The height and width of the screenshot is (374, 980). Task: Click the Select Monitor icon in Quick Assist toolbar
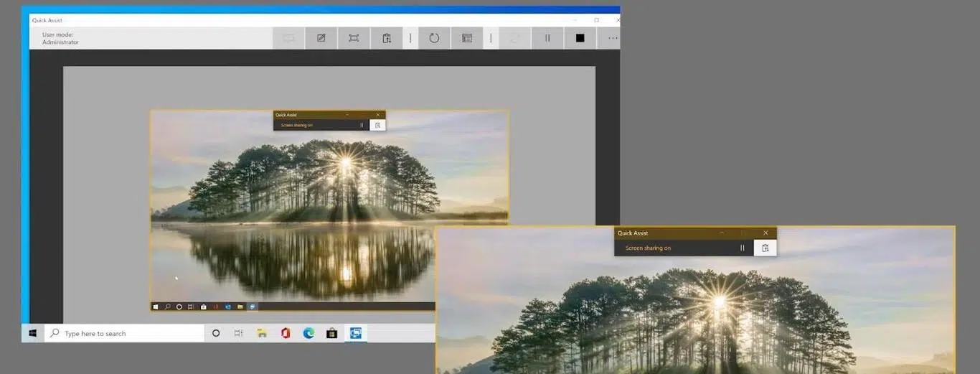288,38
